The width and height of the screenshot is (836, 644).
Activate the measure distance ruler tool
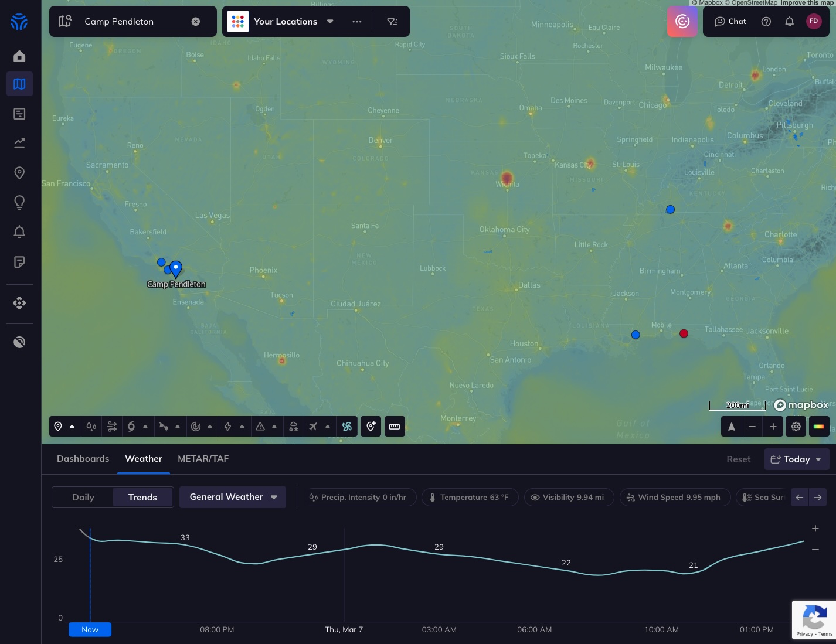[395, 426]
